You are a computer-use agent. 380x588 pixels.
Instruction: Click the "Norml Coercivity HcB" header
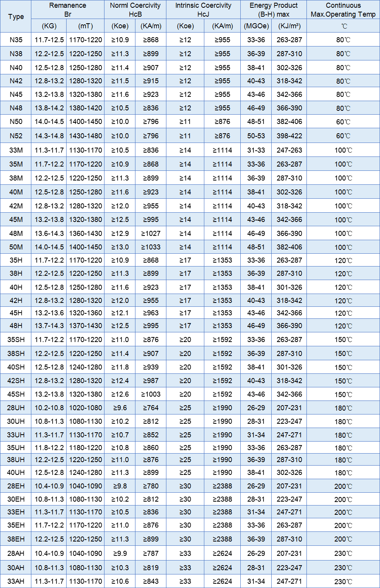tap(135, 10)
